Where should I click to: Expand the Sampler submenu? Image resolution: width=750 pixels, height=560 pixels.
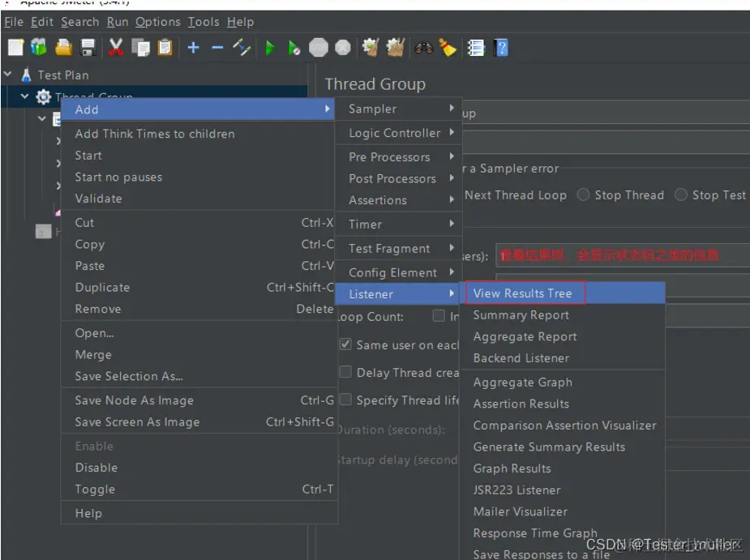click(399, 109)
